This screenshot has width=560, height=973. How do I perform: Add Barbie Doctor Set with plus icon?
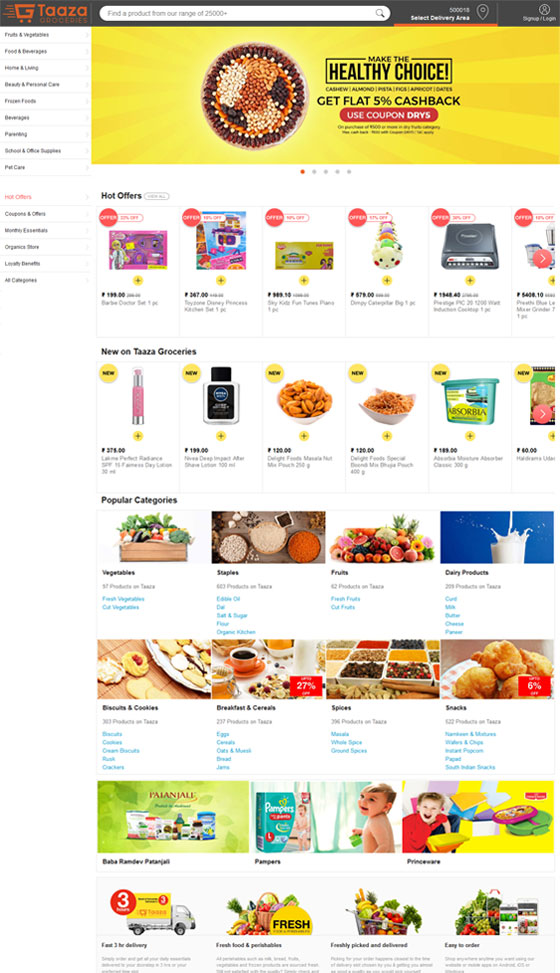coord(138,280)
